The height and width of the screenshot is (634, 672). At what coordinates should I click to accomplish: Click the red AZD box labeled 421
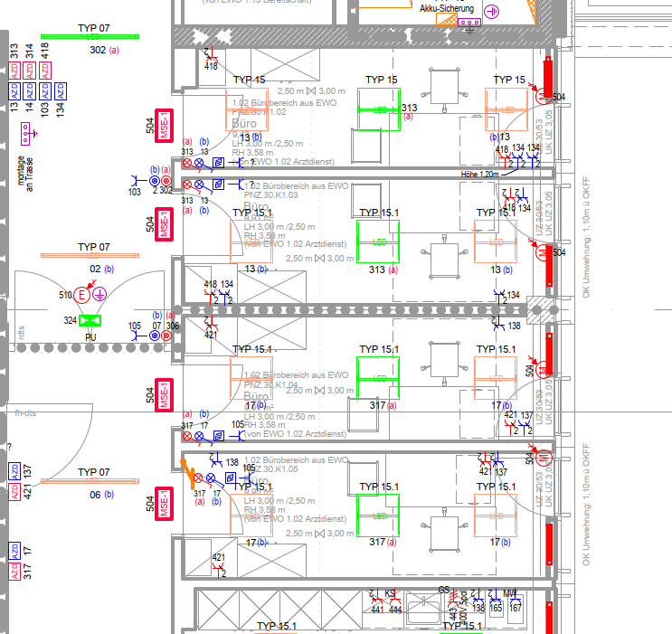coord(14,492)
